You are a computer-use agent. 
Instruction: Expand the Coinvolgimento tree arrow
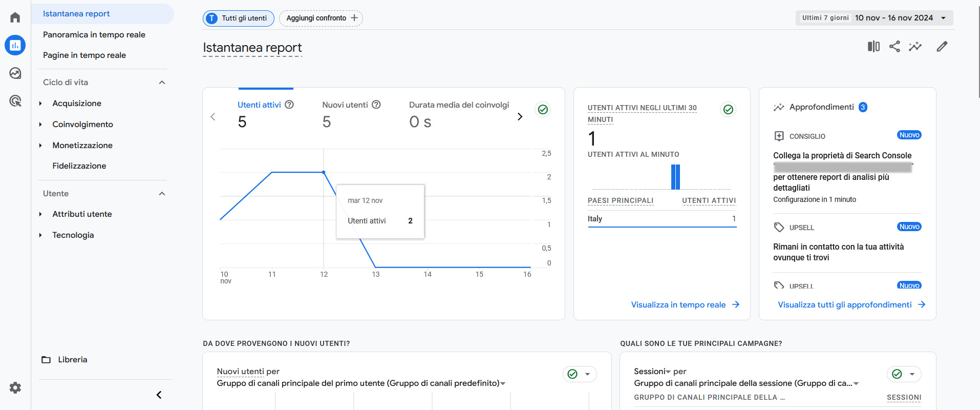coord(40,125)
